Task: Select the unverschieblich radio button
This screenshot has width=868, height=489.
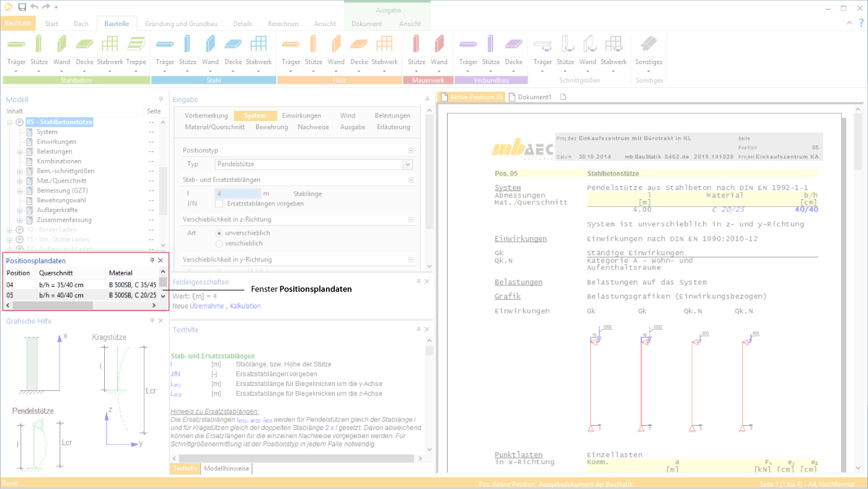Action: point(219,233)
